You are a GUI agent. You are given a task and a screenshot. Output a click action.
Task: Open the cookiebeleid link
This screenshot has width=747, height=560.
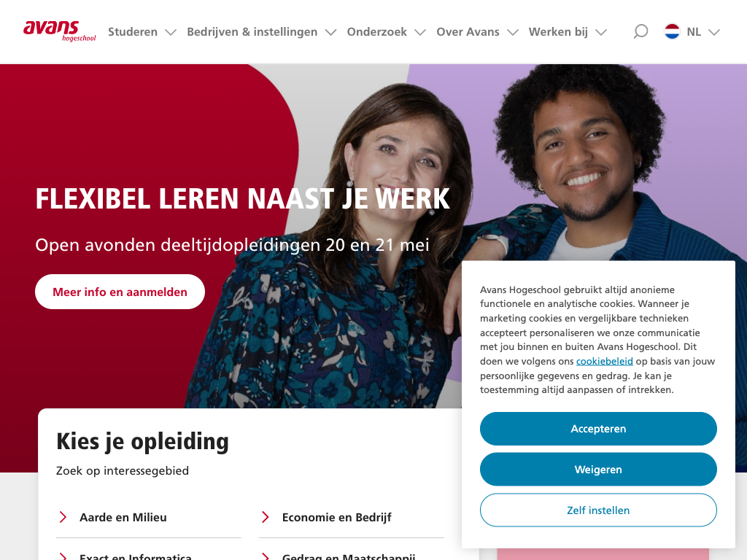point(605,361)
